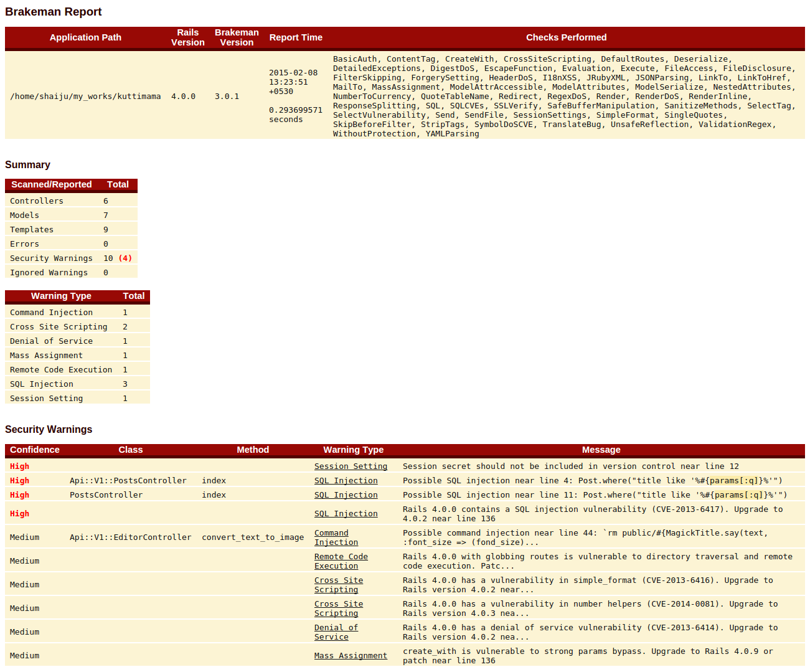This screenshot has height=672, width=810.
Task: Open the Remote Code Execution warning link
Action: (x=341, y=561)
